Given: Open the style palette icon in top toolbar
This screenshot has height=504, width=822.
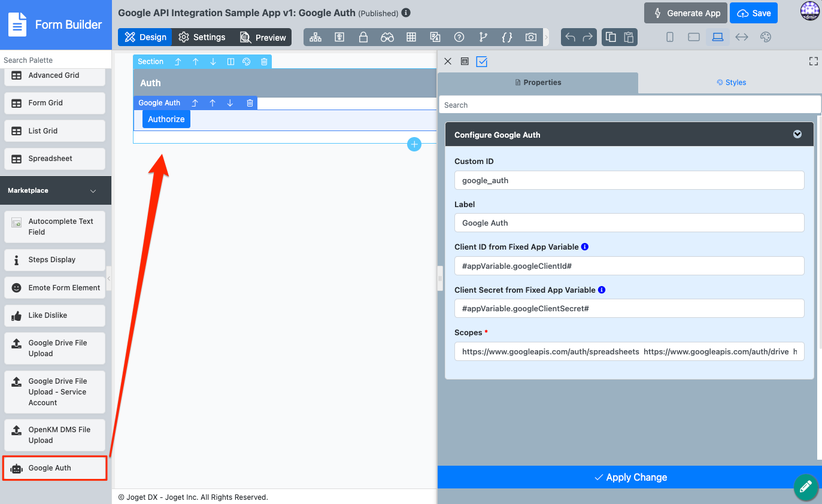Looking at the screenshot, I should point(766,37).
